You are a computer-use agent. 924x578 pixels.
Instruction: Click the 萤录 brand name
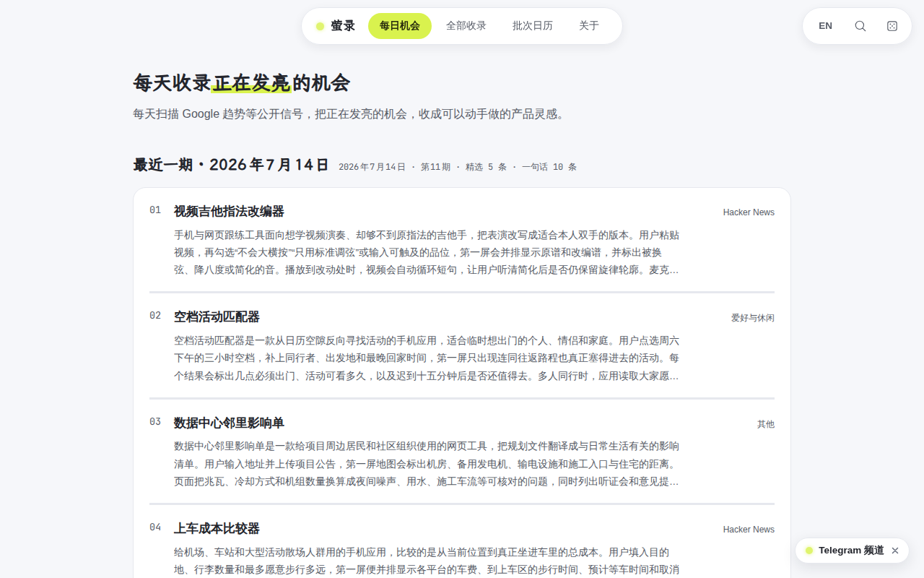343,26
